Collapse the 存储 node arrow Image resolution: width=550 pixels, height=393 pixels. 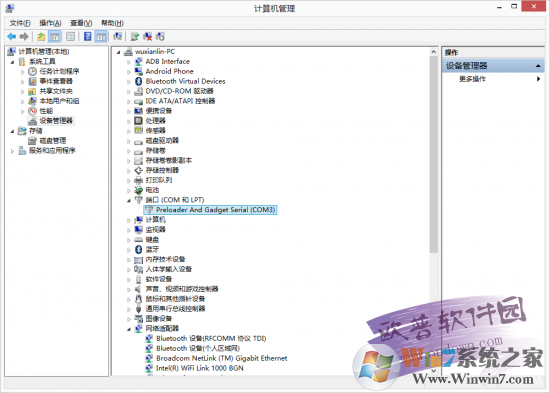(x=13, y=131)
